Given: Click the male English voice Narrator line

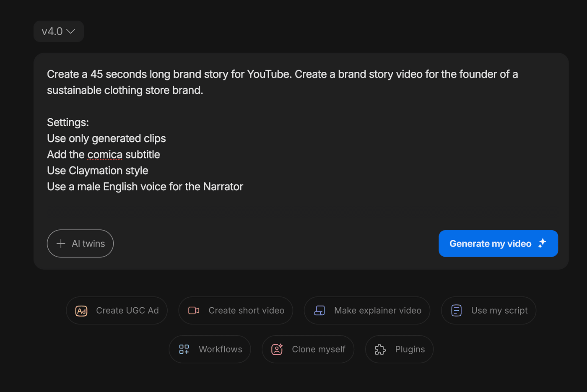Looking at the screenshot, I should (x=145, y=187).
